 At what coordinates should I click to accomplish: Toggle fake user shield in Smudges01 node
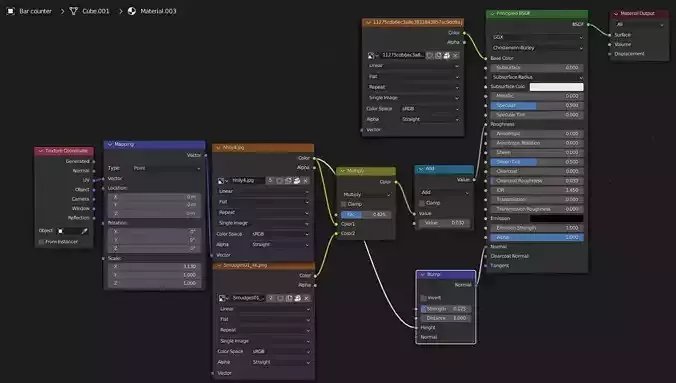point(280,298)
